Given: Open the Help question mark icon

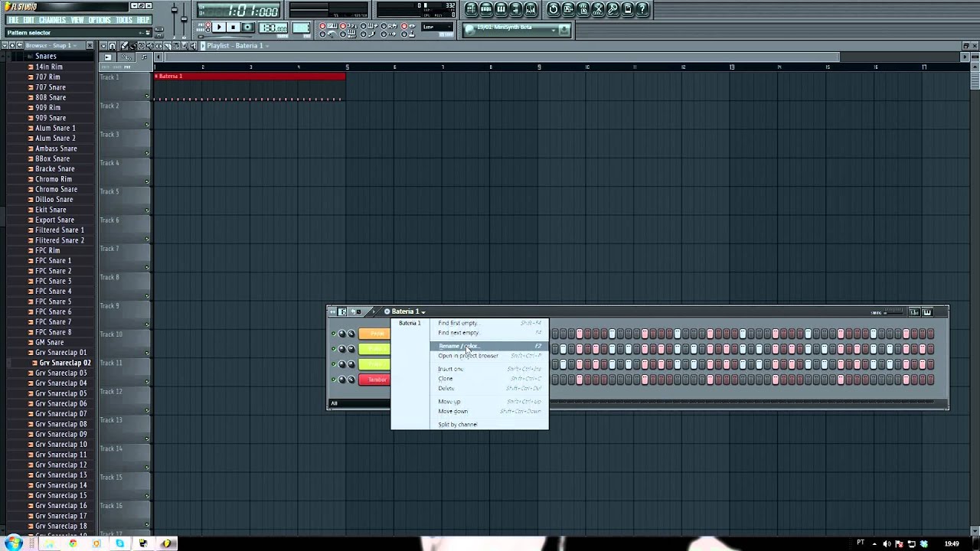Looking at the screenshot, I should (x=642, y=9).
